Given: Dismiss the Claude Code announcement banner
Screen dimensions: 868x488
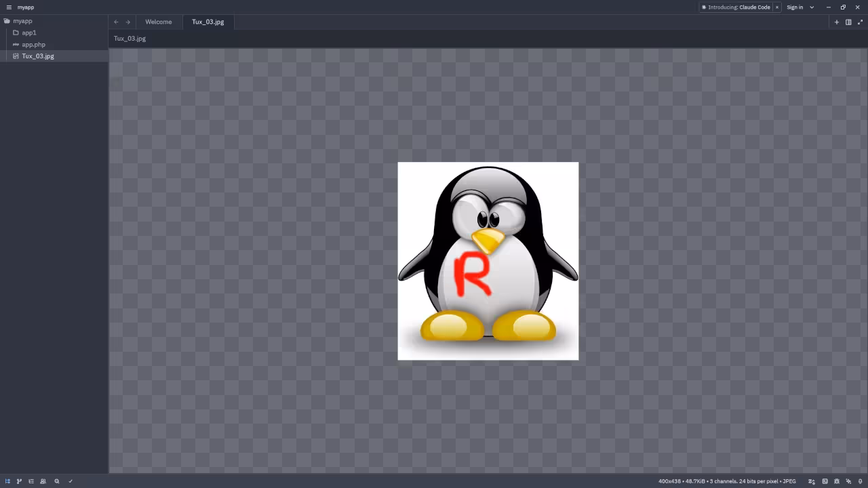Looking at the screenshot, I should click(777, 7).
